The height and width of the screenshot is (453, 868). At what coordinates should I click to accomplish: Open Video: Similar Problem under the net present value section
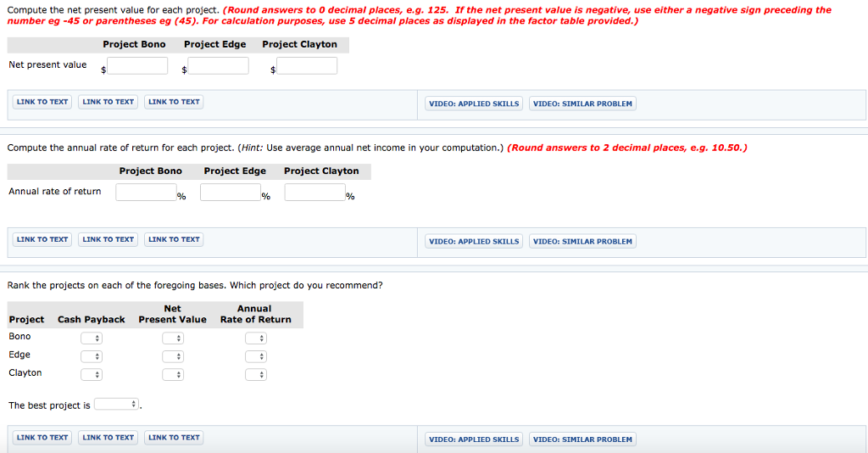pos(582,103)
